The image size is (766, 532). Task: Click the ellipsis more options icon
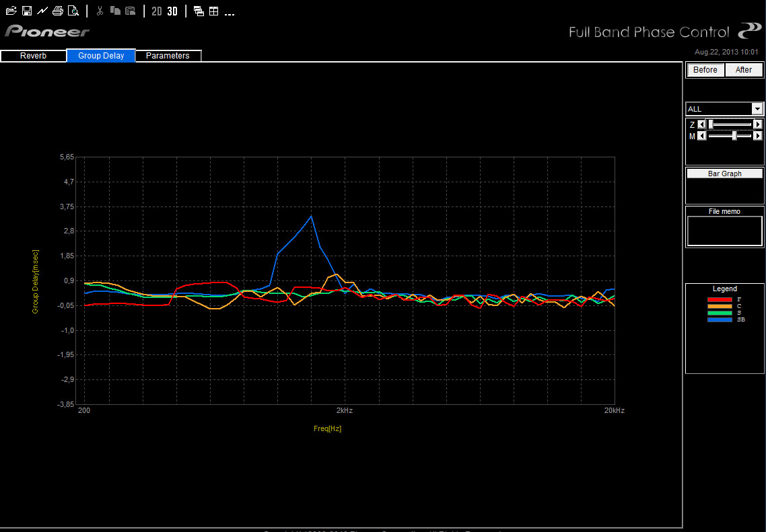[x=230, y=12]
